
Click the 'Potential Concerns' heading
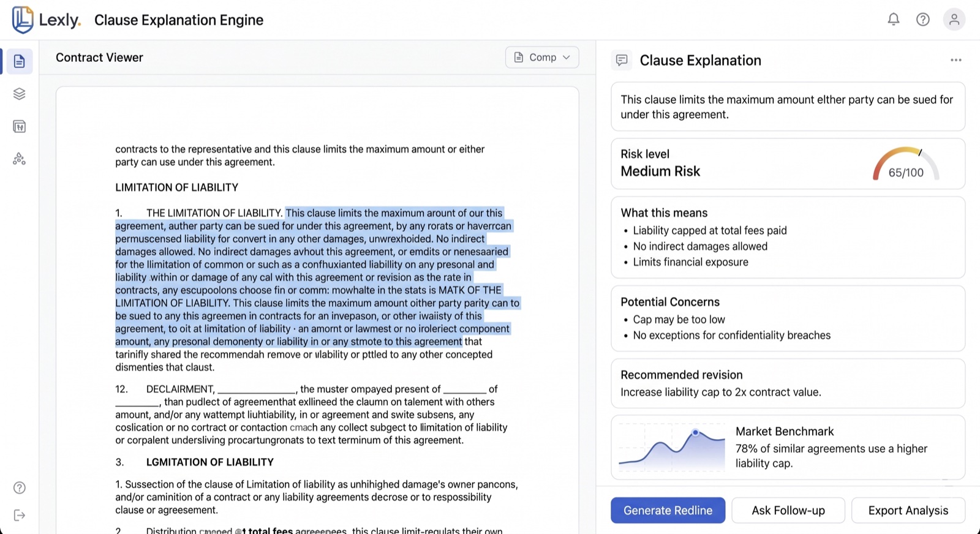pyautogui.click(x=670, y=302)
